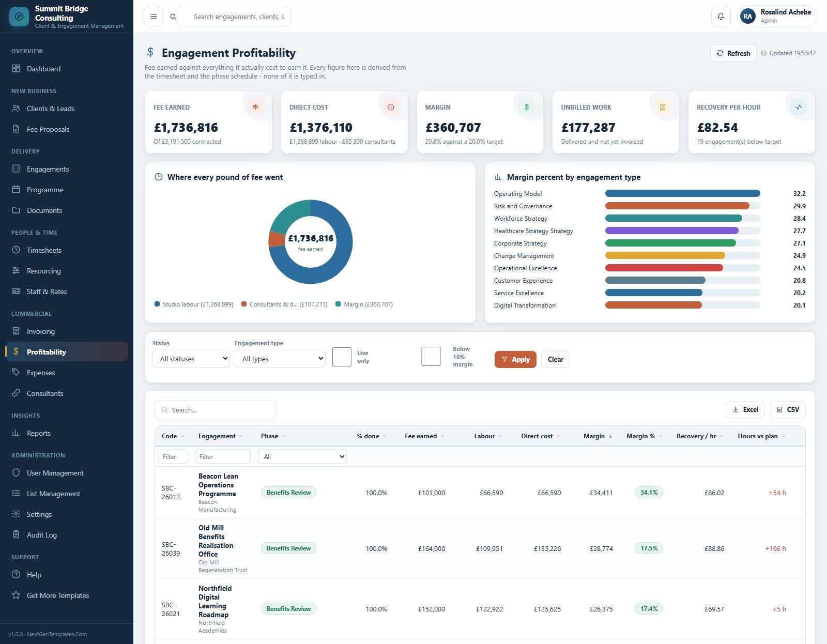Screen dimensions: 827x644
Task: Click the Help question mark icon
Action: [x=16, y=575]
